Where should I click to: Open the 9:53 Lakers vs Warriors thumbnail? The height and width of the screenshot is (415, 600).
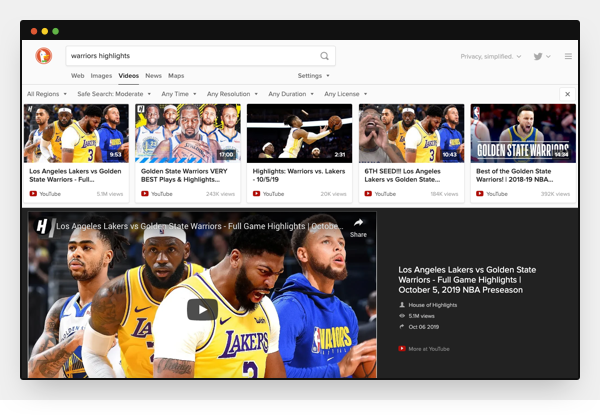[76, 133]
